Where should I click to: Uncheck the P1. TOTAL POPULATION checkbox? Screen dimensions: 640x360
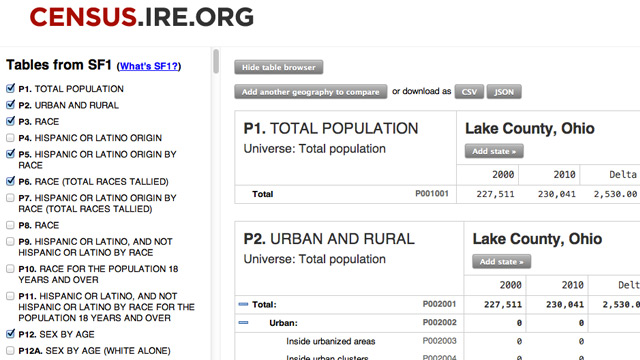(x=11, y=89)
